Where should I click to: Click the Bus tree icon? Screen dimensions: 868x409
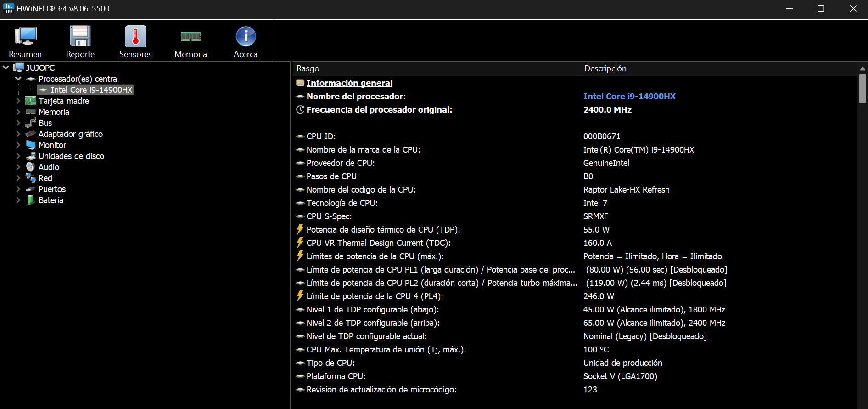31,123
